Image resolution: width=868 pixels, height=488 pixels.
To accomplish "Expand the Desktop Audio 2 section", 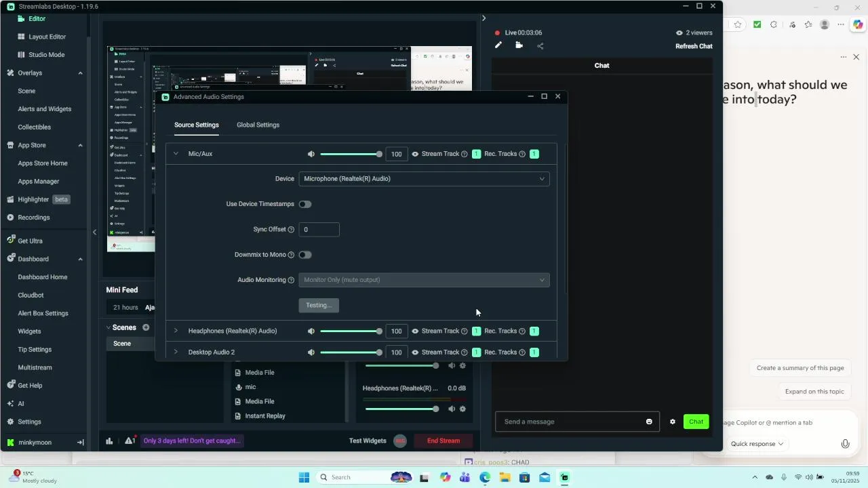I will click(x=176, y=352).
